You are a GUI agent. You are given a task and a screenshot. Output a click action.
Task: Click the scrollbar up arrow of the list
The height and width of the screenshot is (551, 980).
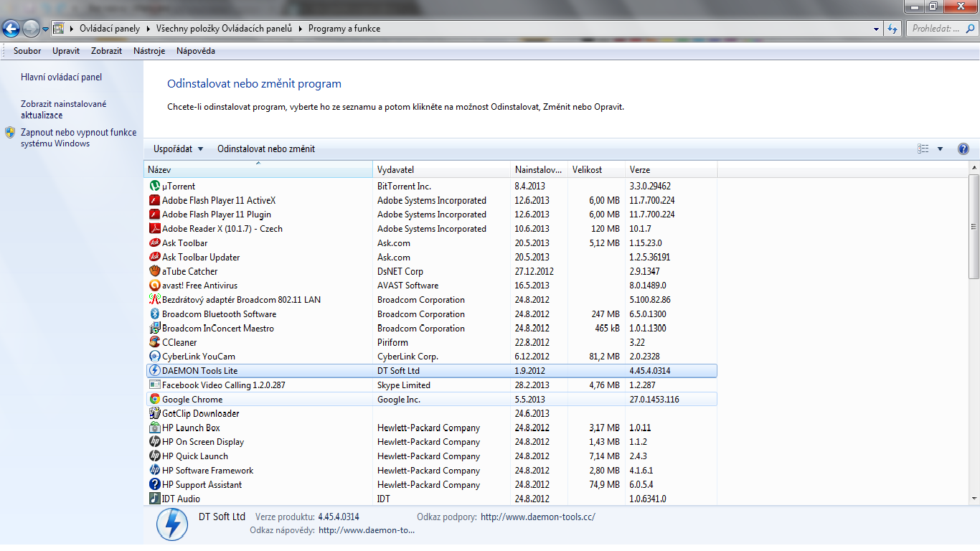click(974, 169)
